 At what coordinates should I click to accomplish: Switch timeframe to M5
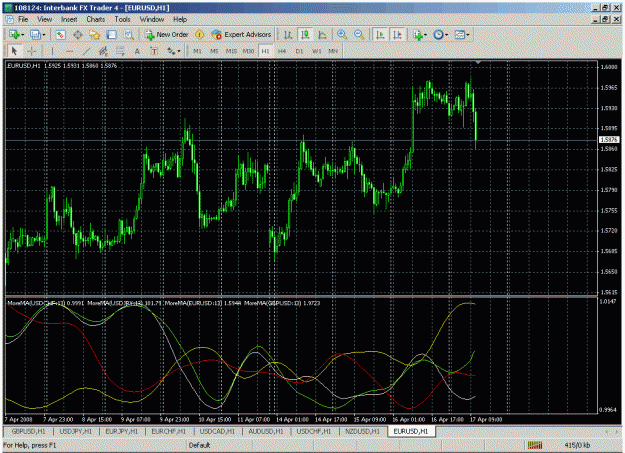click(x=214, y=51)
